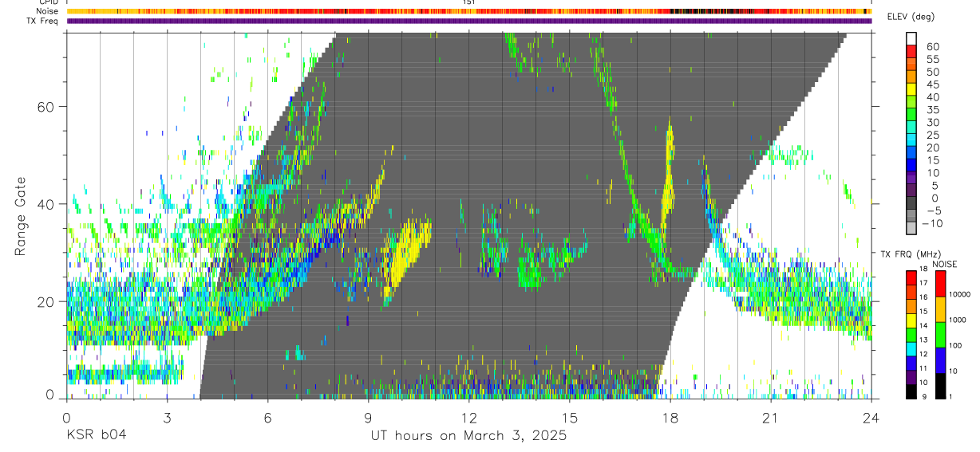Pick the green segment of the NOISE bar
The width and height of the screenshot is (980, 452).
pos(939,334)
